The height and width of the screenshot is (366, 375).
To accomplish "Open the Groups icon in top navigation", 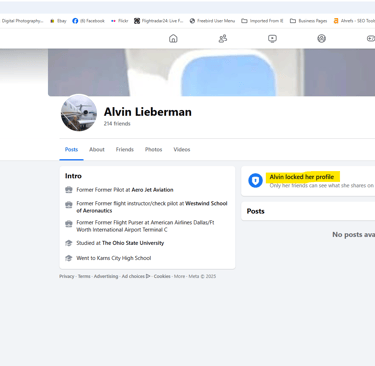I will point(321,39).
